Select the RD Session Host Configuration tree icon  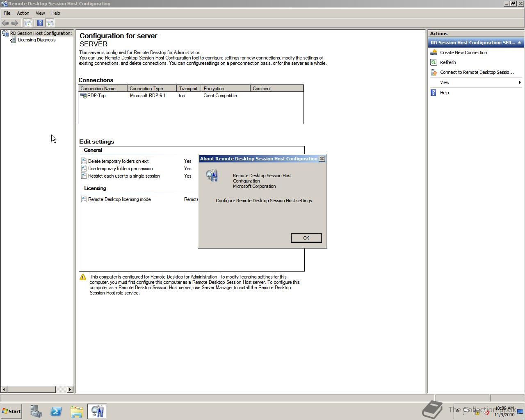point(5,33)
